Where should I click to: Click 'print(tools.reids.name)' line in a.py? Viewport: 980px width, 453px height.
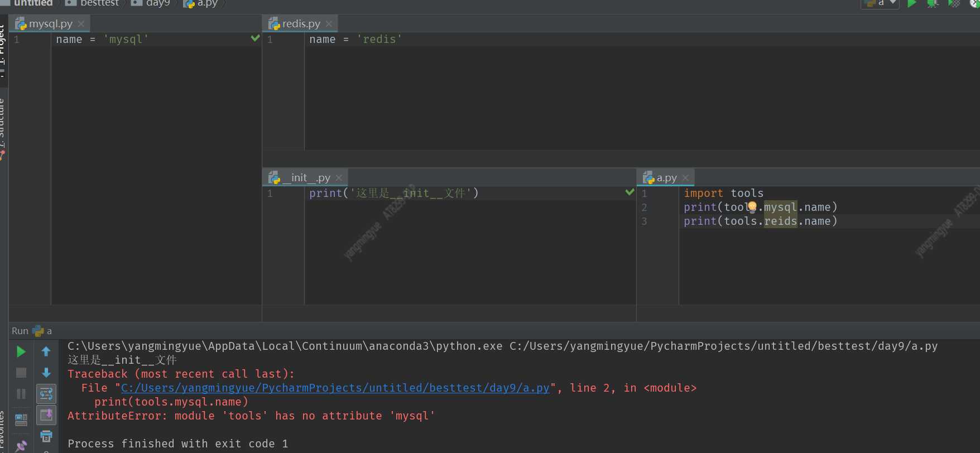[760, 221]
